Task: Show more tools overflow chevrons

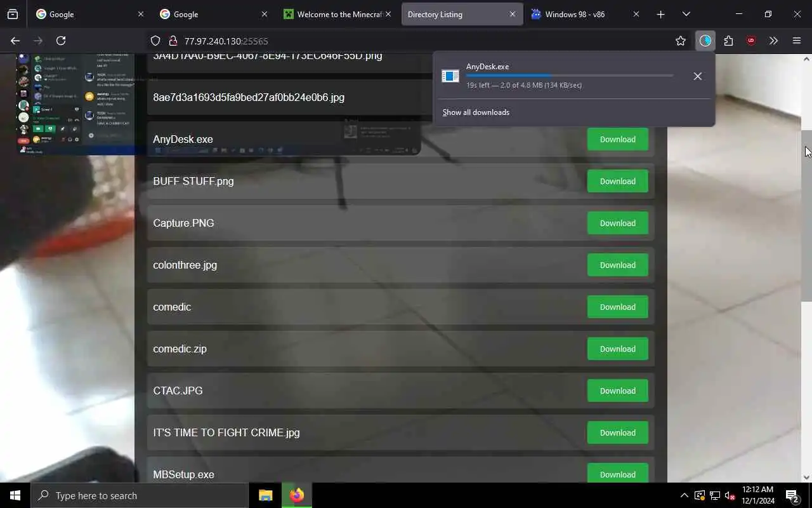Action: coord(773,41)
